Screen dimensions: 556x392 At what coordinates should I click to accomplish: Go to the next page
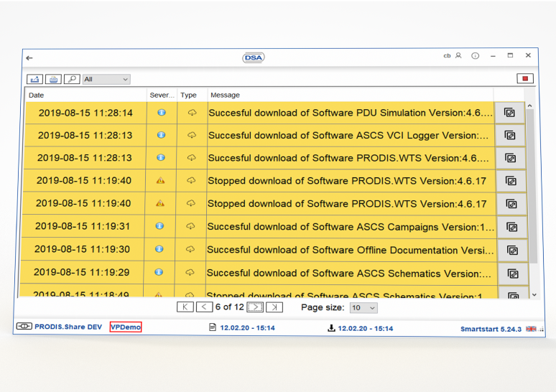pyautogui.click(x=255, y=307)
